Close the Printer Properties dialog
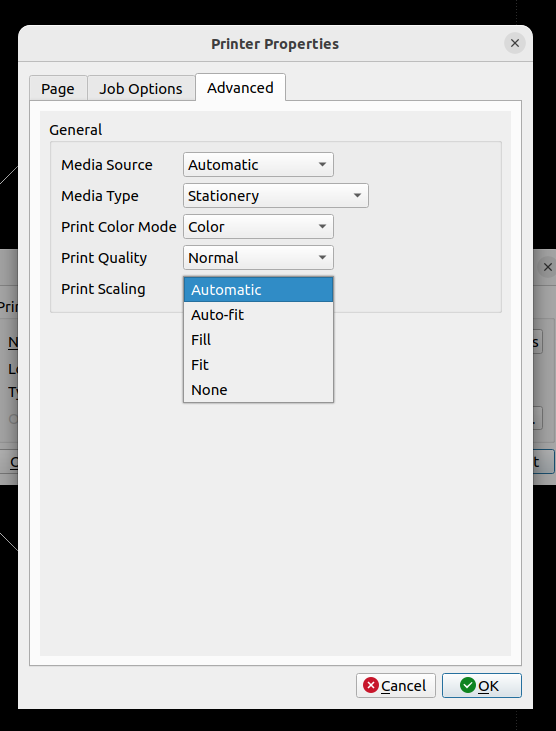 [515, 43]
